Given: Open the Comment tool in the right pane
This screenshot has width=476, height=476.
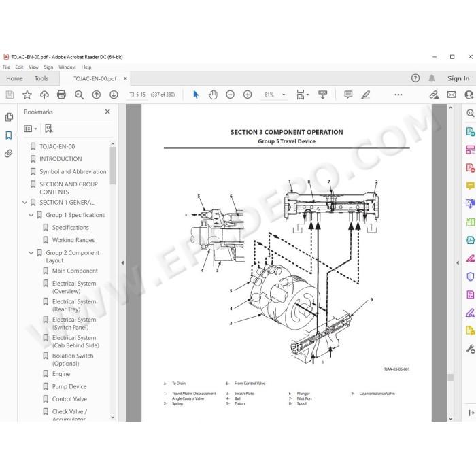Looking at the screenshot, I should (470, 186).
